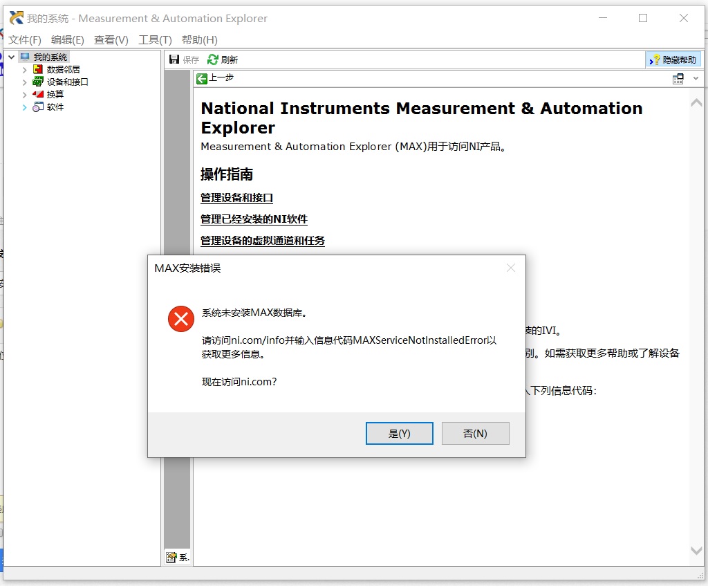Viewport: 708px width, 588px height.
Task: Click the My System computer icon
Action: [x=26, y=57]
